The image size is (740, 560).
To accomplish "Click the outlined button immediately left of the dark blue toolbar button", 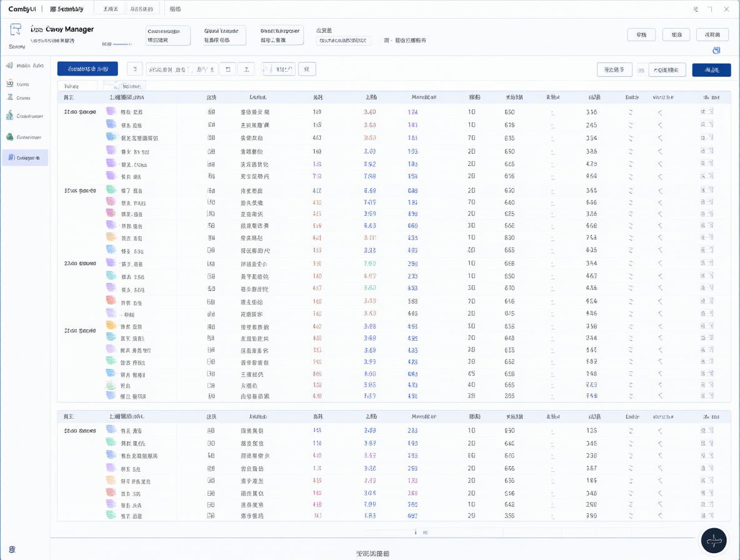I will (667, 70).
